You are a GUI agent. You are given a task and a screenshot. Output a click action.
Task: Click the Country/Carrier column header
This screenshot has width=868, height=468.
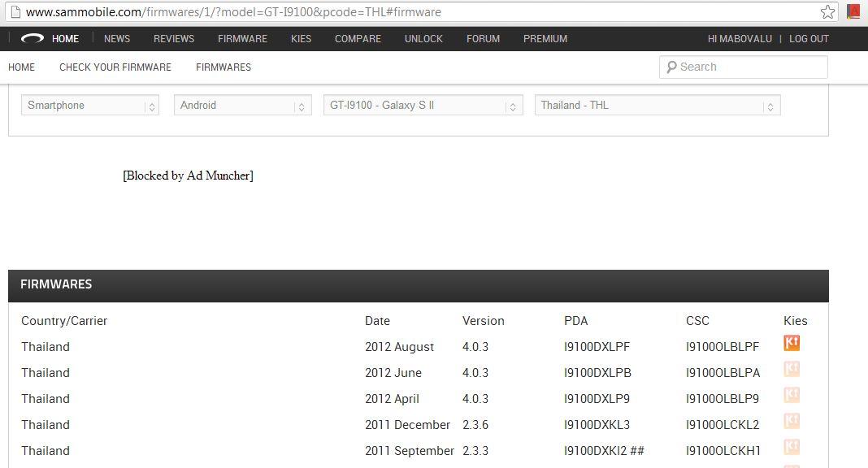coord(64,321)
